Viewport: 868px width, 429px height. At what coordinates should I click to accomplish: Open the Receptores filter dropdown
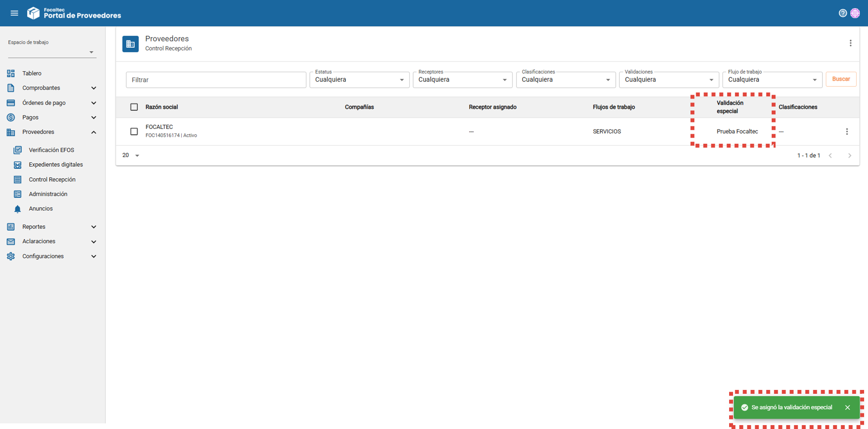463,80
